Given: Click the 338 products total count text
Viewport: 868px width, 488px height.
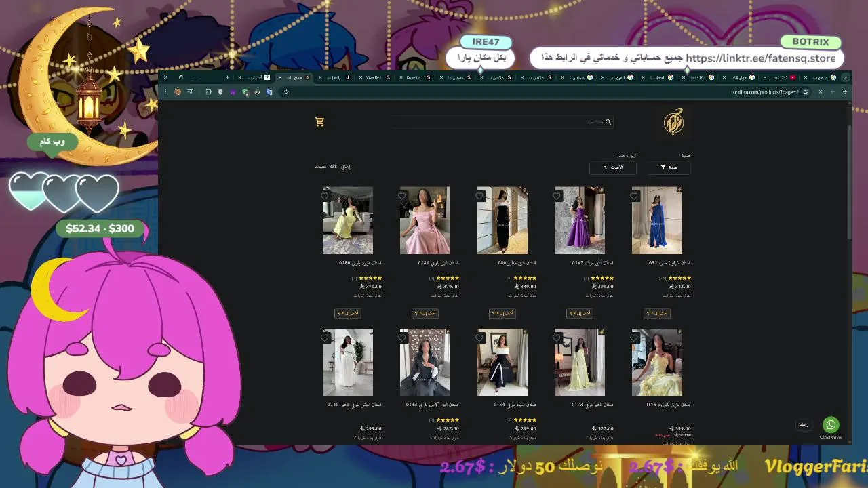Looking at the screenshot, I should coord(332,167).
